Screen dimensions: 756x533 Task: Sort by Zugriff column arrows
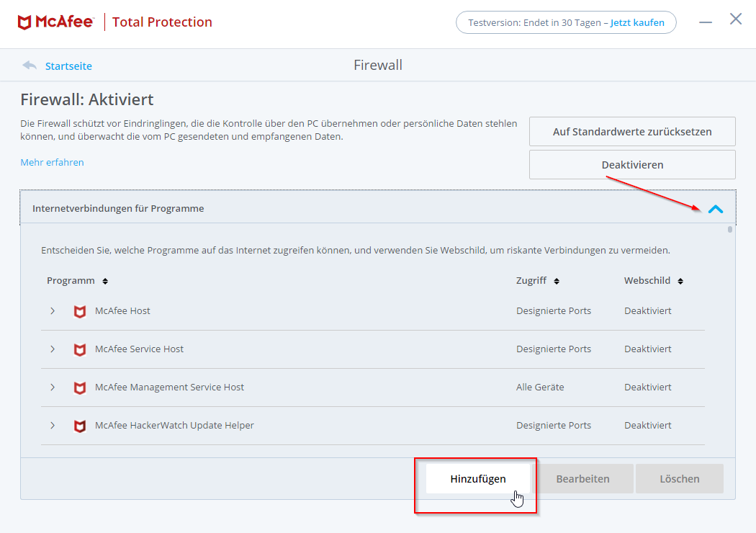coord(557,281)
